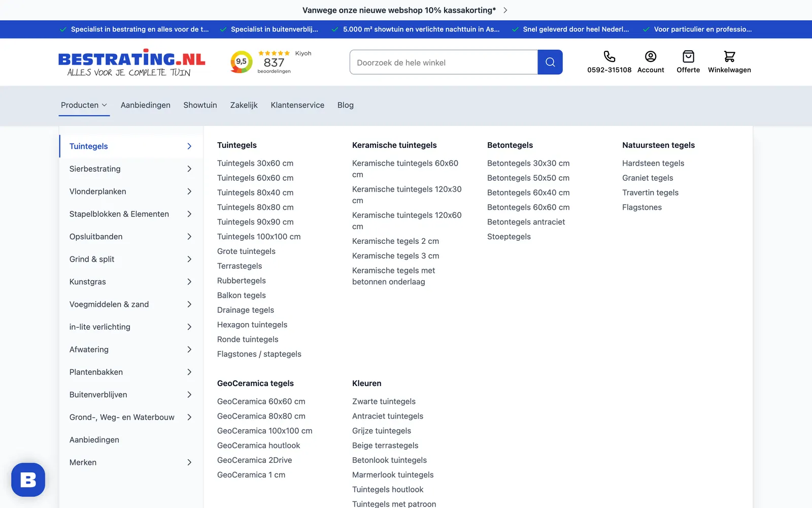812x508 pixels.
Task: Select Plantenbakken category in sidebar
Action: click(x=131, y=372)
